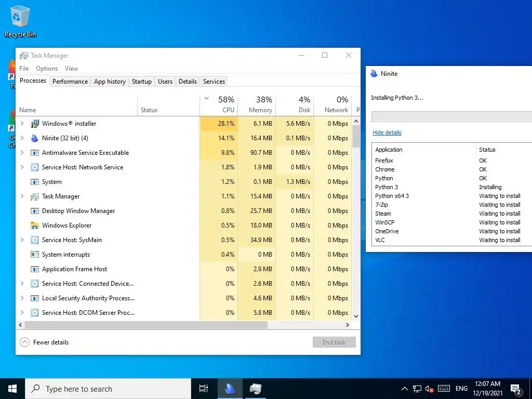532x399 pixels.
Task: Click the Ninite installation progress bar
Action: 451,116
